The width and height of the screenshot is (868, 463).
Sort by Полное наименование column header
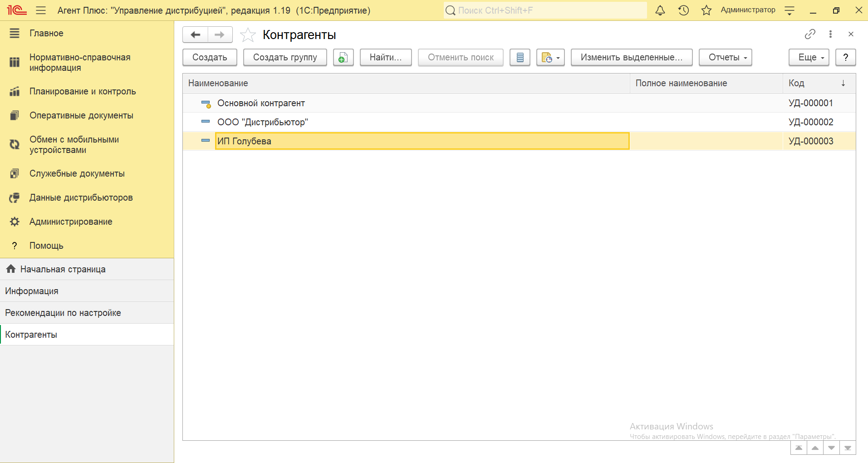tap(706, 83)
